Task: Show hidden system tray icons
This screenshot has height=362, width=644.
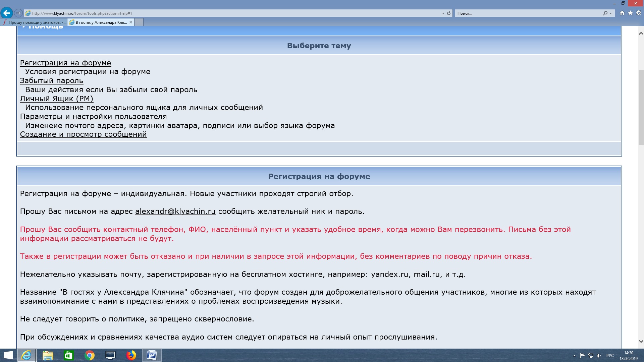Action: pyautogui.click(x=574, y=355)
